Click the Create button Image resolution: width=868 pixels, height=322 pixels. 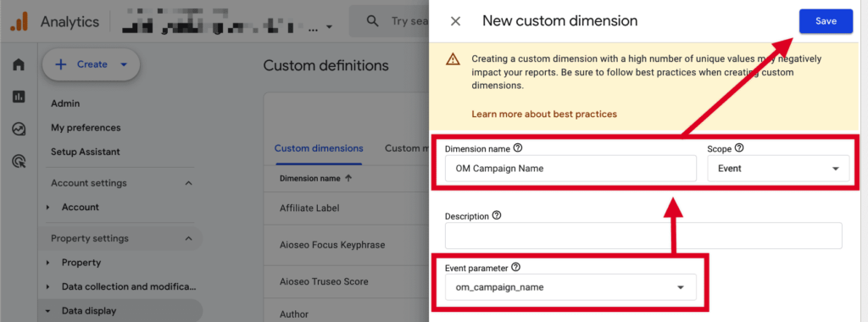coord(92,64)
